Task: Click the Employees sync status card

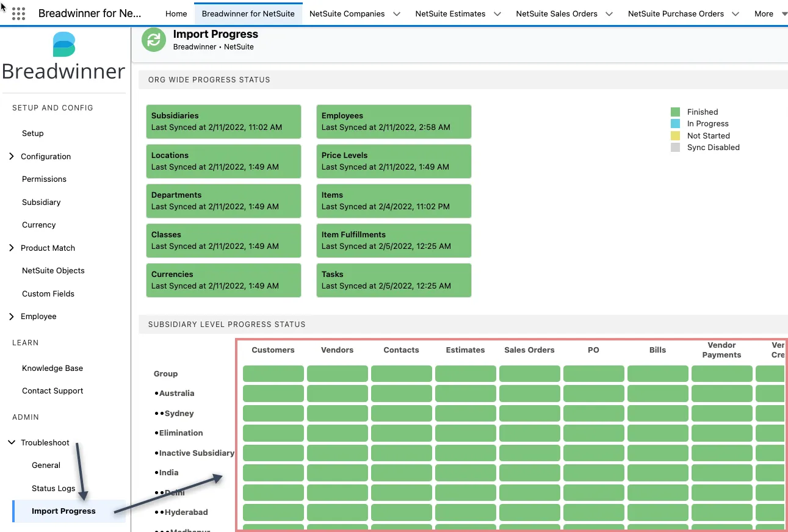Action: 394,121
